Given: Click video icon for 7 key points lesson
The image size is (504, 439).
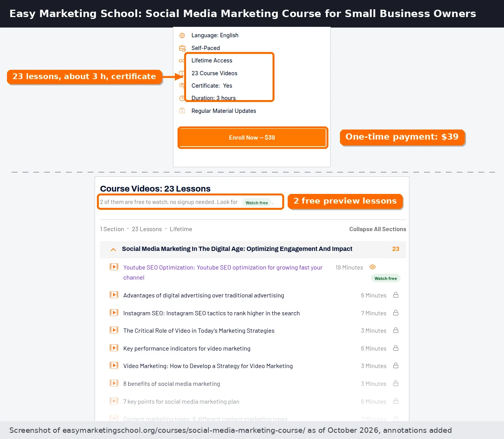Looking at the screenshot, I should click(x=114, y=401).
